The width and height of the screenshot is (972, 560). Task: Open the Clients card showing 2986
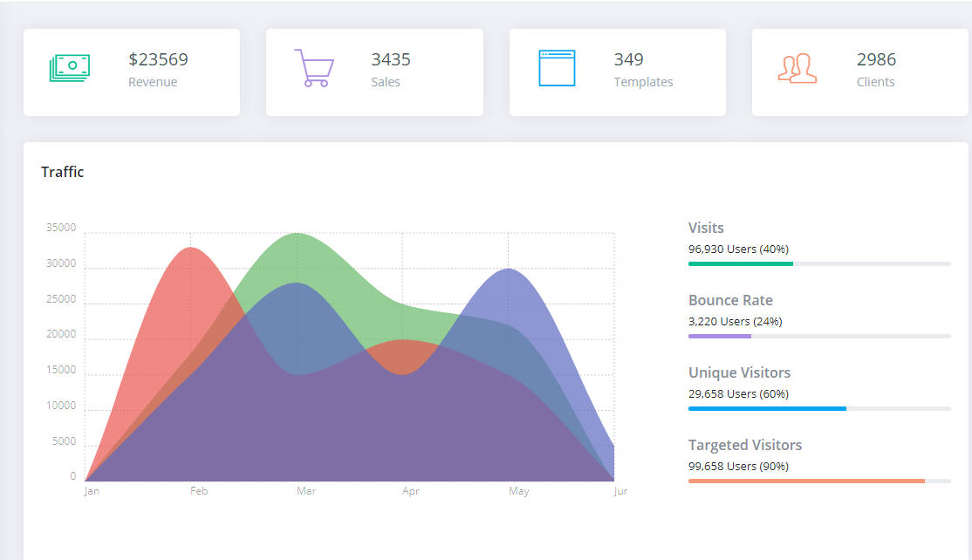877,60
